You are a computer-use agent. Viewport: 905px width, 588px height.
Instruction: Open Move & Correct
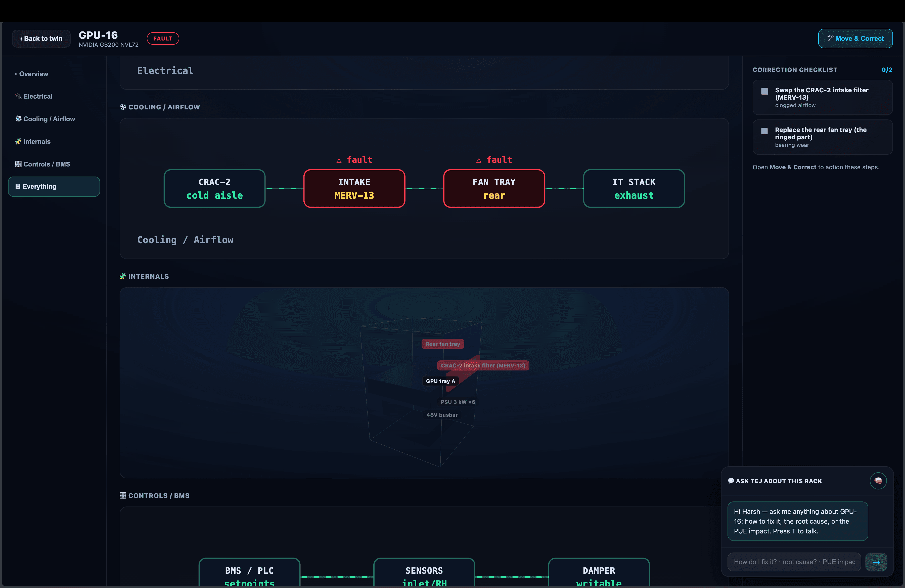(855, 38)
